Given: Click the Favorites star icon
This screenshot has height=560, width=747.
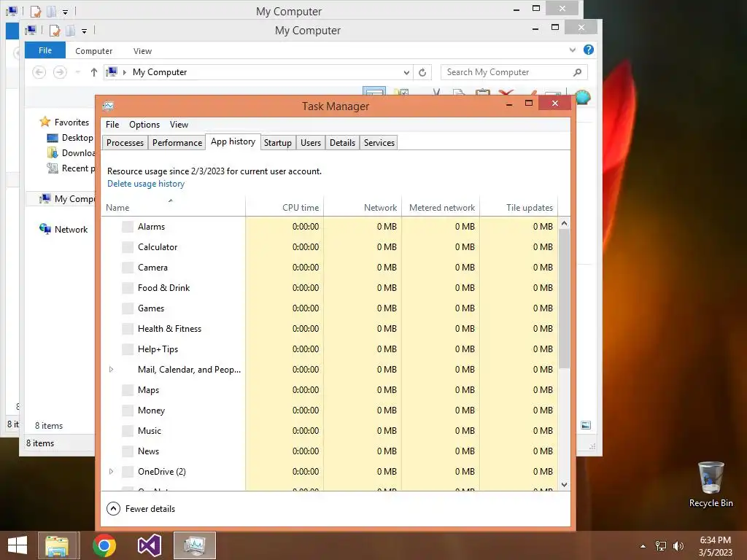Looking at the screenshot, I should coord(45,122).
